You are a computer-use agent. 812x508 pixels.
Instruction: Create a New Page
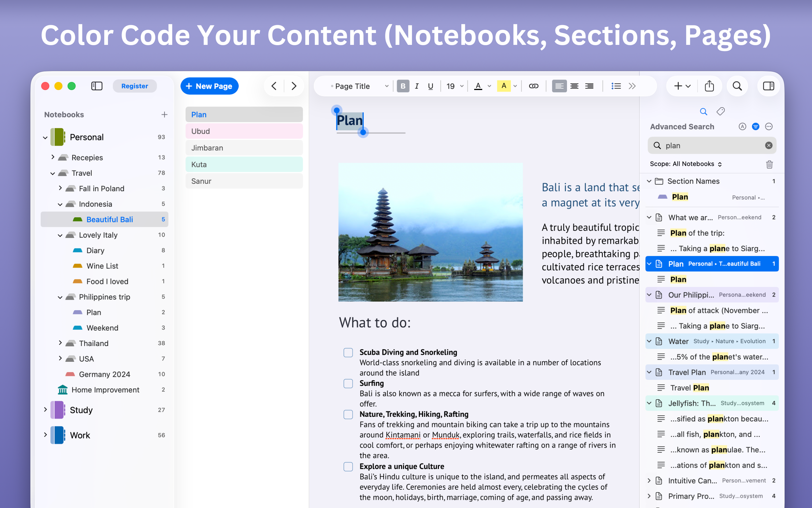click(209, 86)
